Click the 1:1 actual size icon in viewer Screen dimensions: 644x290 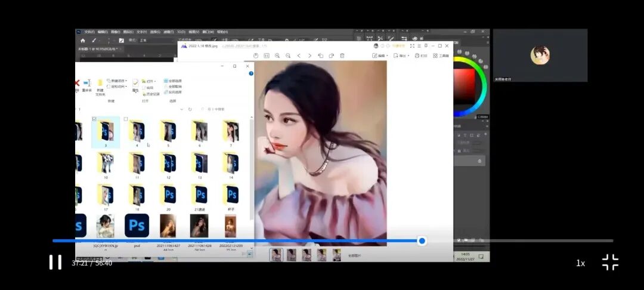tap(267, 55)
